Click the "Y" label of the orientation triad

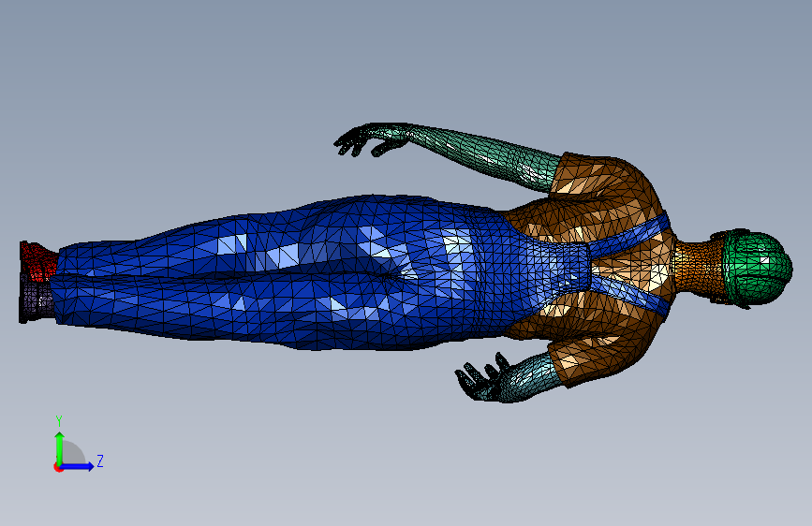pyautogui.click(x=59, y=420)
